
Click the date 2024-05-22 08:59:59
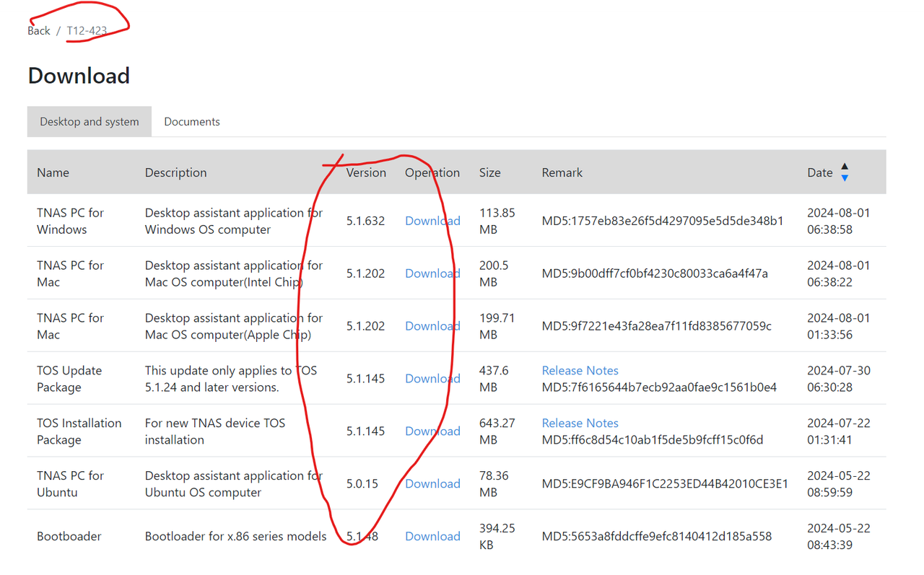pos(839,484)
